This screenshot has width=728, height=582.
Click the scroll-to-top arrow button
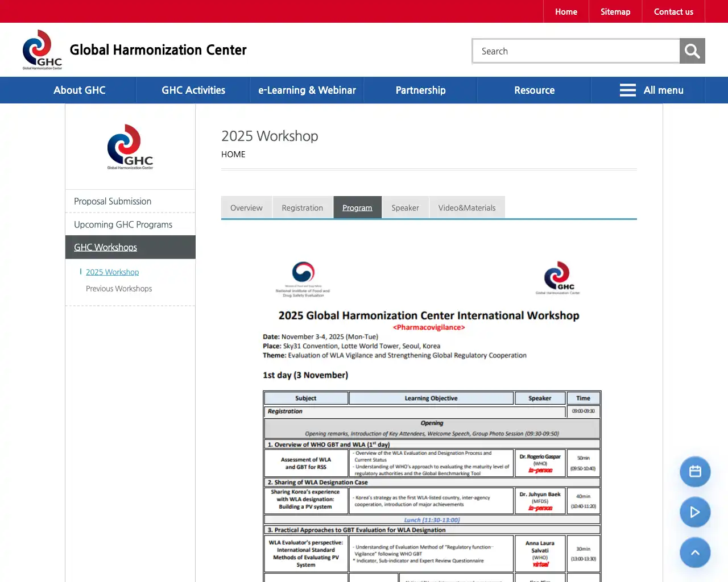point(695,552)
